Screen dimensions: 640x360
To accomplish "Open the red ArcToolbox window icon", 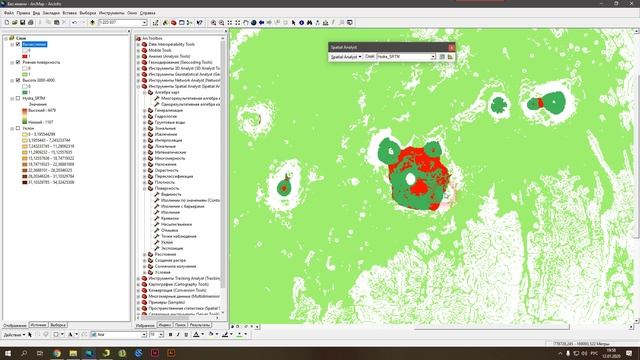I will pos(173,22).
